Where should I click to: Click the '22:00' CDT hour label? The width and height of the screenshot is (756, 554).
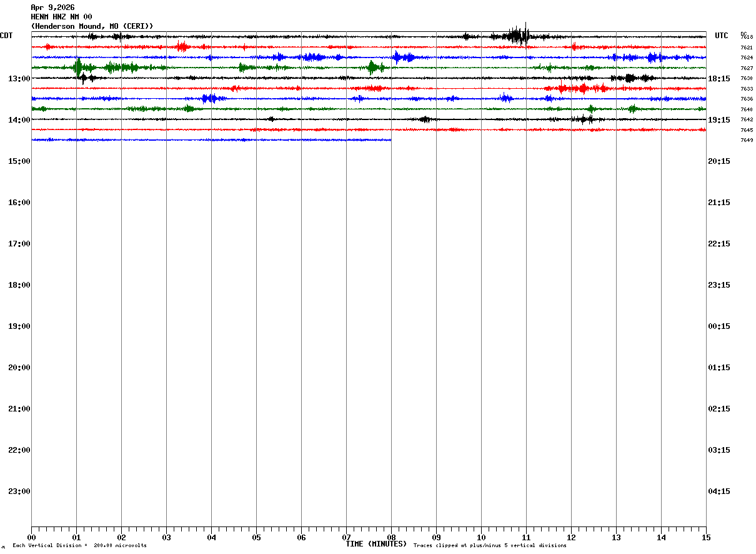[19, 450]
